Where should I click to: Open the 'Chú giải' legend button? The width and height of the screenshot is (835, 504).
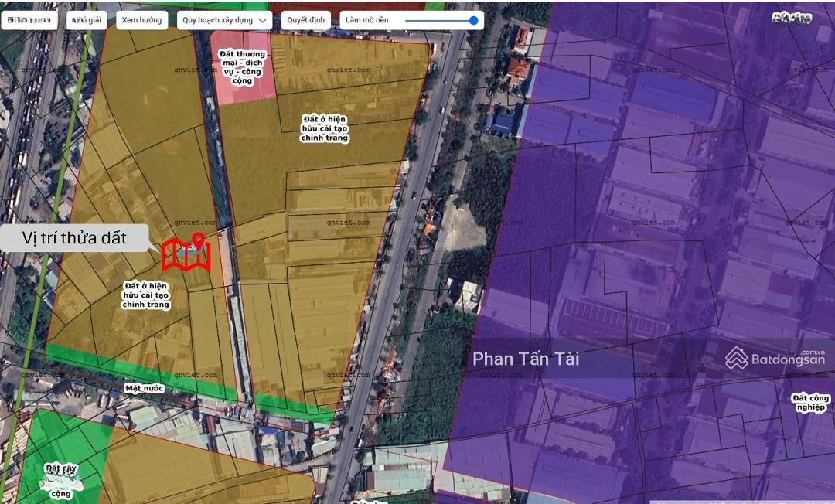click(x=87, y=20)
